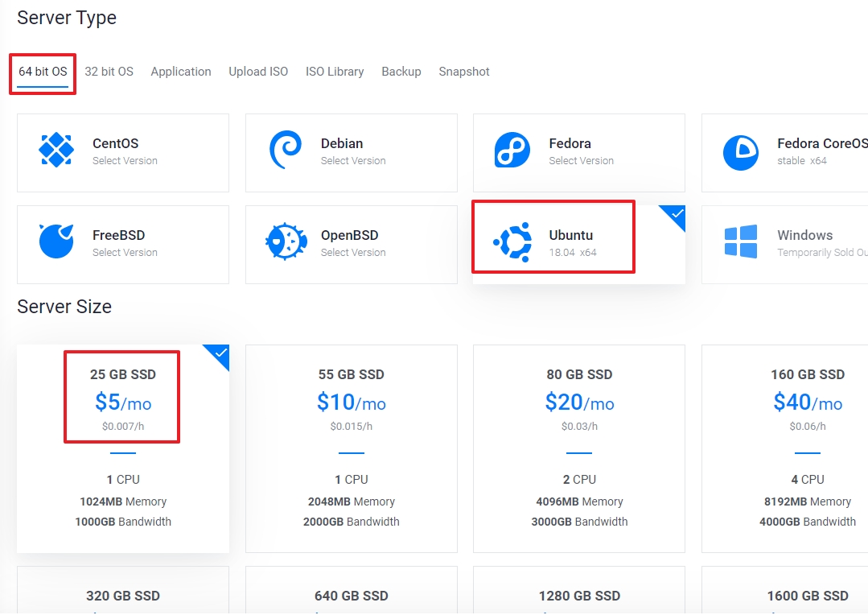868x615 pixels.
Task: Click the $0.03/h hourly price
Action: pos(579,426)
